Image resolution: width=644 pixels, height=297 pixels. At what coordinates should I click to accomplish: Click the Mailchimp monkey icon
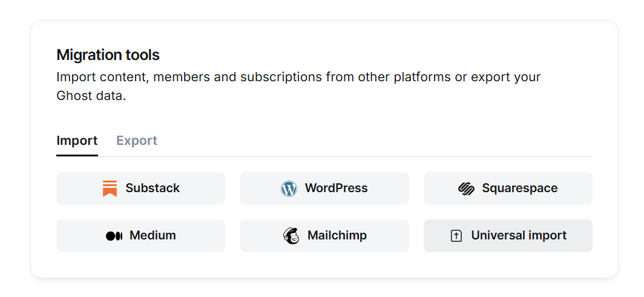click(291, 236)
